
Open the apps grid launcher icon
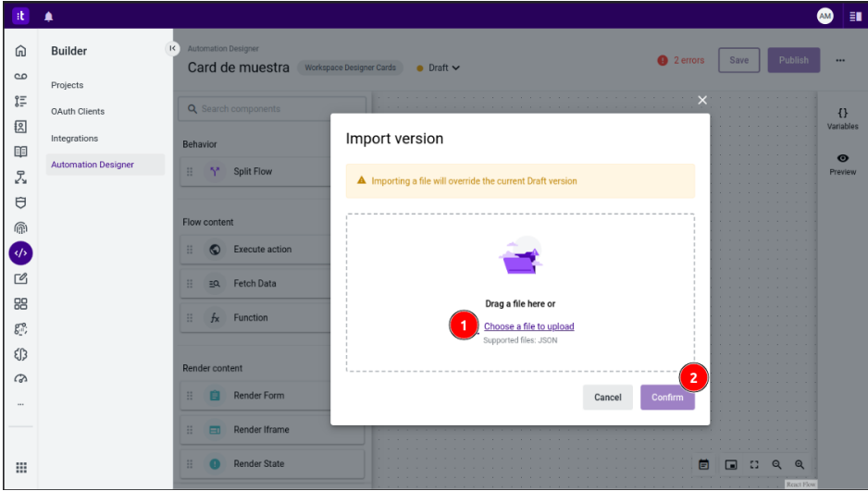(20, 468)
